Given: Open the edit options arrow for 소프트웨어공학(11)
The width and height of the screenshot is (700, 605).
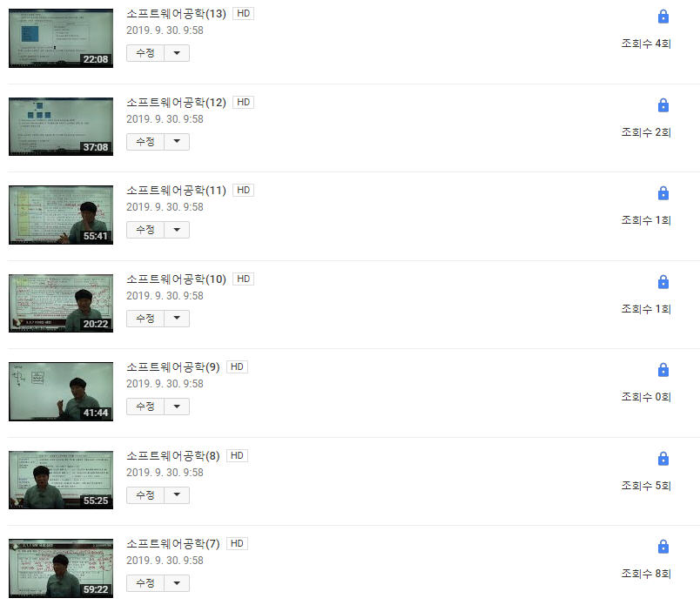Looking at the screenshot, I should click(177, 230).
